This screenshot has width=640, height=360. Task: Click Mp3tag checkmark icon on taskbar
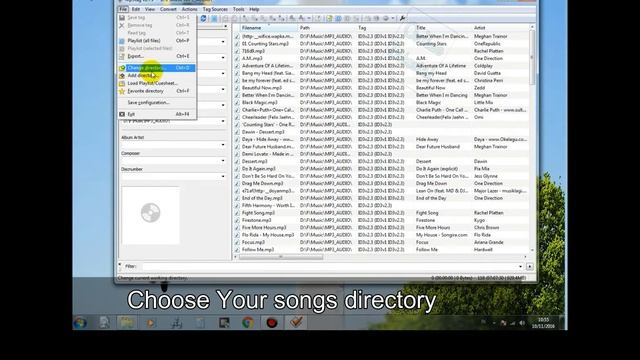296,322
